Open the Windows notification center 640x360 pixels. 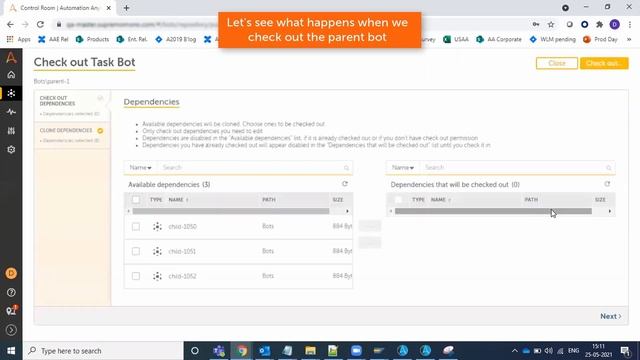tap(625, 351)
